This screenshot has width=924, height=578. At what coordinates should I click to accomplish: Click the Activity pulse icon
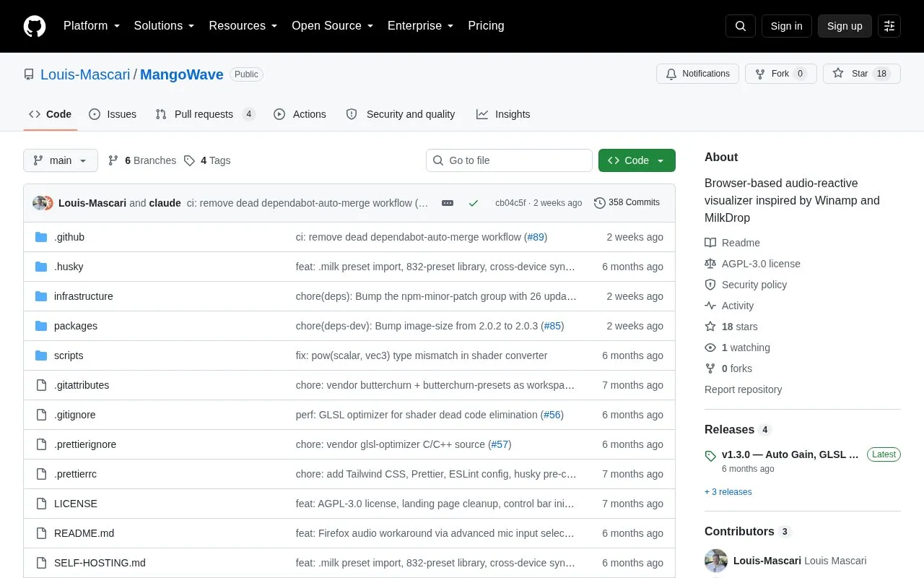click(x=710, y=306)
